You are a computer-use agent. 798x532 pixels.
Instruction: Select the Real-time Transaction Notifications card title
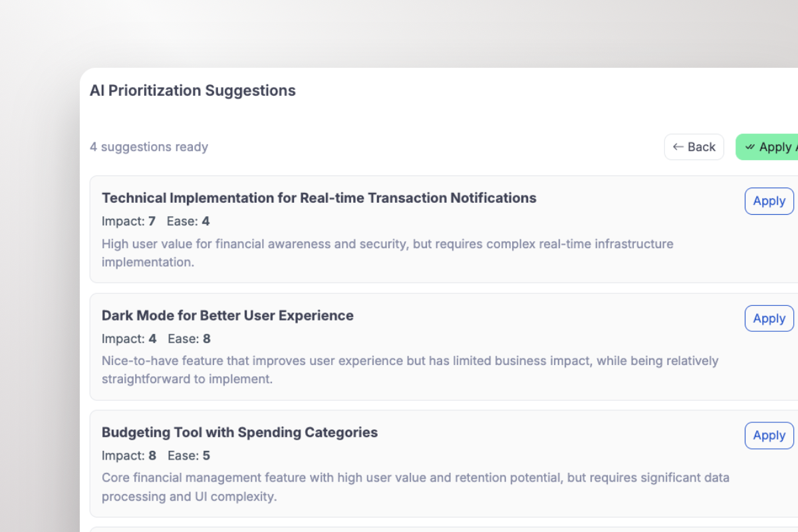tap(319, 198)
